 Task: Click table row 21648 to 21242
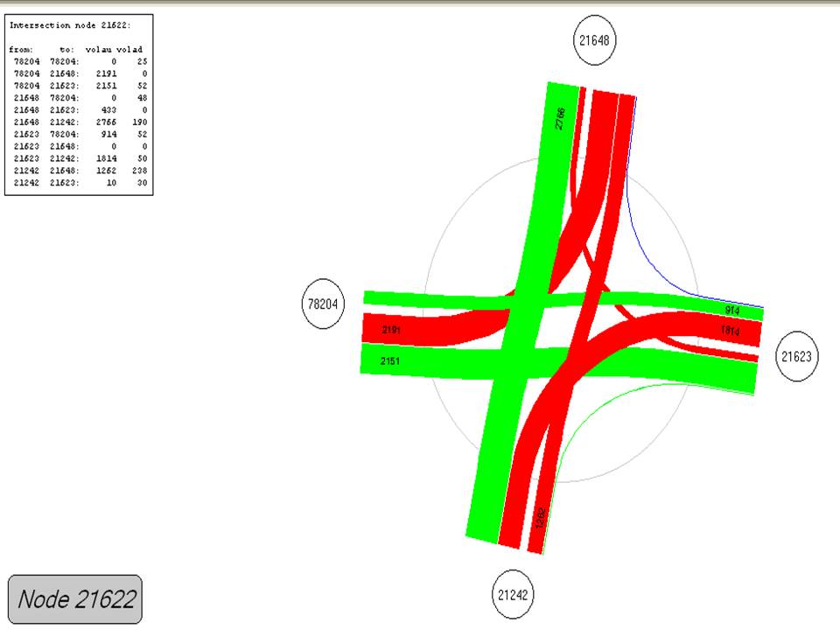[x=79, y=122]
